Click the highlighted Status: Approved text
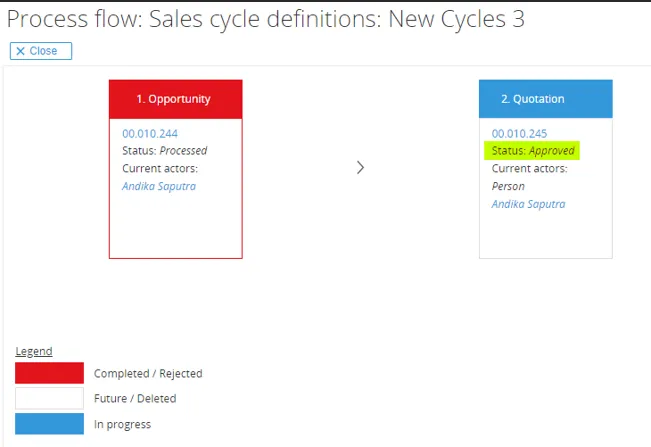The image size is (651, 447). point(532,151)
